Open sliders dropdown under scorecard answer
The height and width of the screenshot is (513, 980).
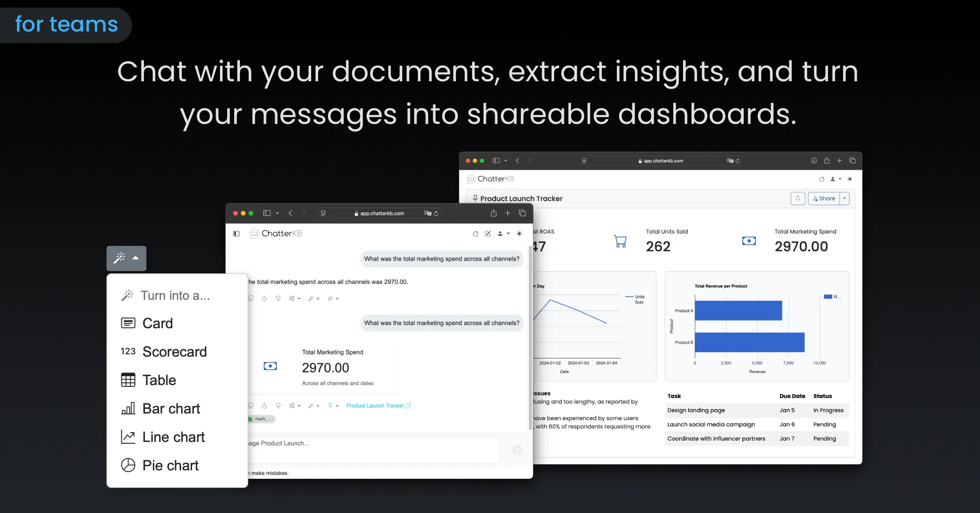pyautogui.click(x=294, y=406)
